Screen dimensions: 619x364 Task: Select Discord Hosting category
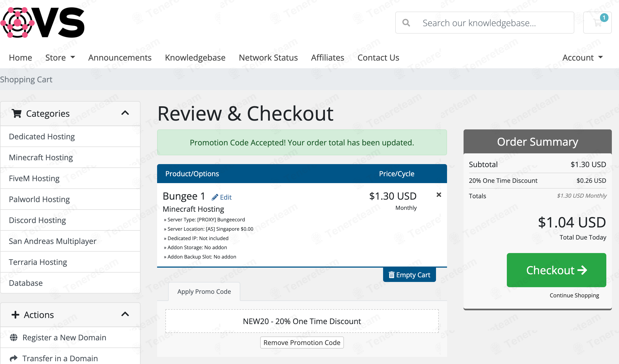[70, 220]
